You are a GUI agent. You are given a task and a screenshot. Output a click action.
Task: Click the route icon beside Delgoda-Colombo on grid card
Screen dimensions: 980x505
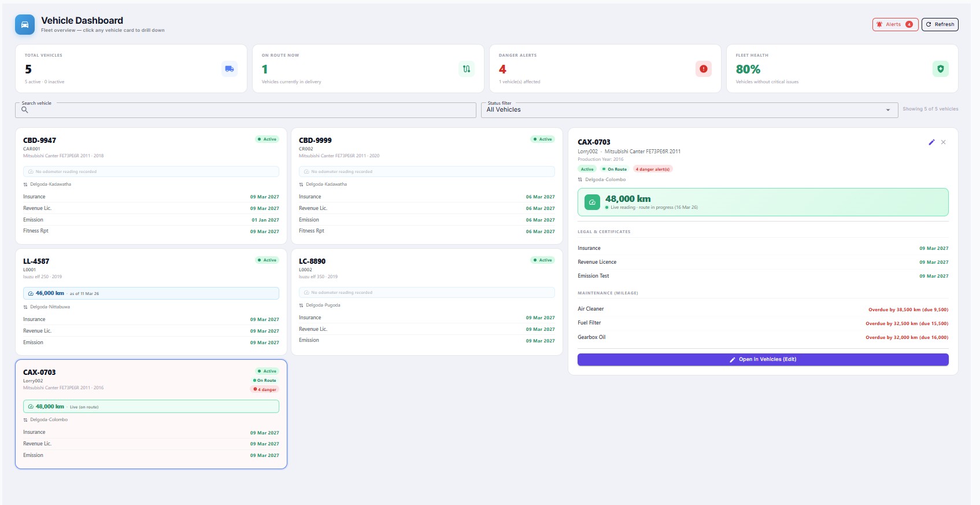pos(25,420)
